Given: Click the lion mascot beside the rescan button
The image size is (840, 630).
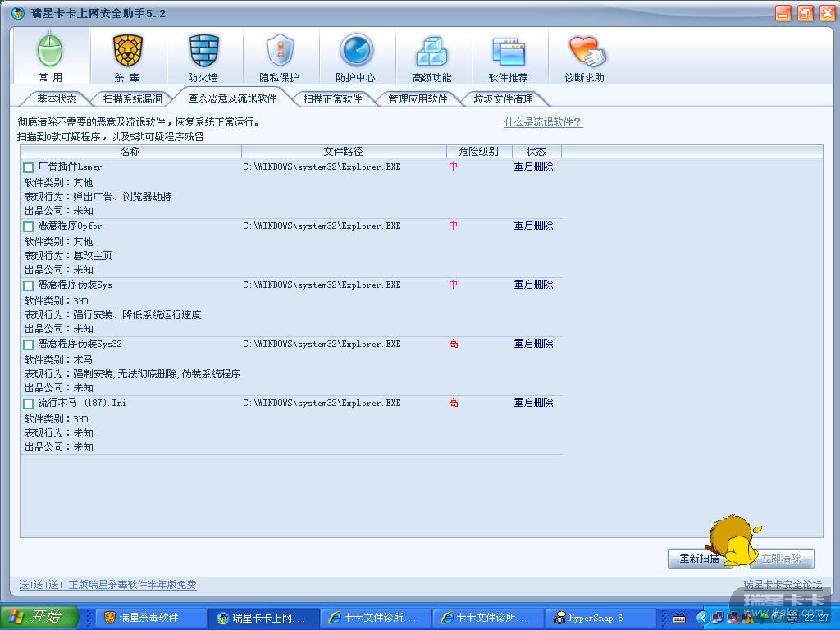Looking at the screenshot, I should point(734,540).
